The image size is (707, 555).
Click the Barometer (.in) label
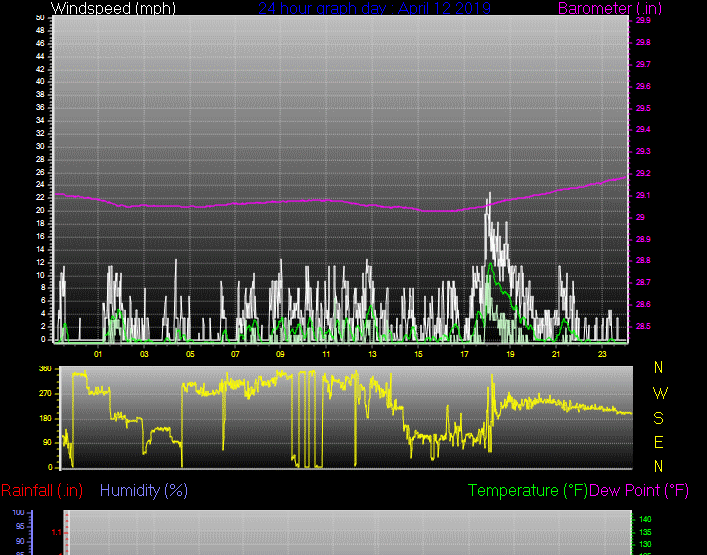610,8
